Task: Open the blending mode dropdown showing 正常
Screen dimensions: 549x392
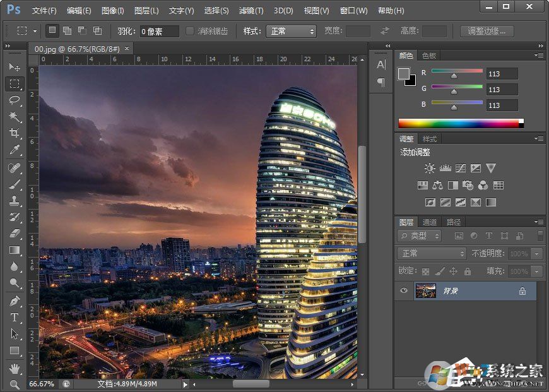Action: pos(431,253)
